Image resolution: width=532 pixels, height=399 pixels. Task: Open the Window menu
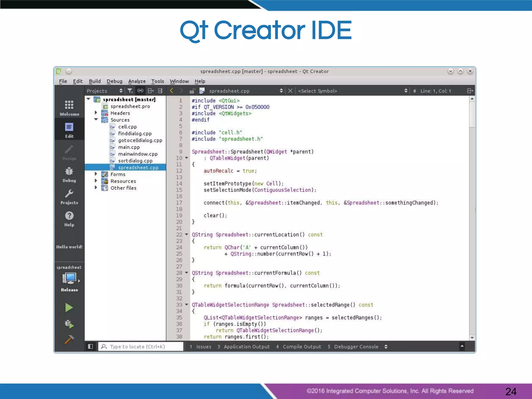179,81
